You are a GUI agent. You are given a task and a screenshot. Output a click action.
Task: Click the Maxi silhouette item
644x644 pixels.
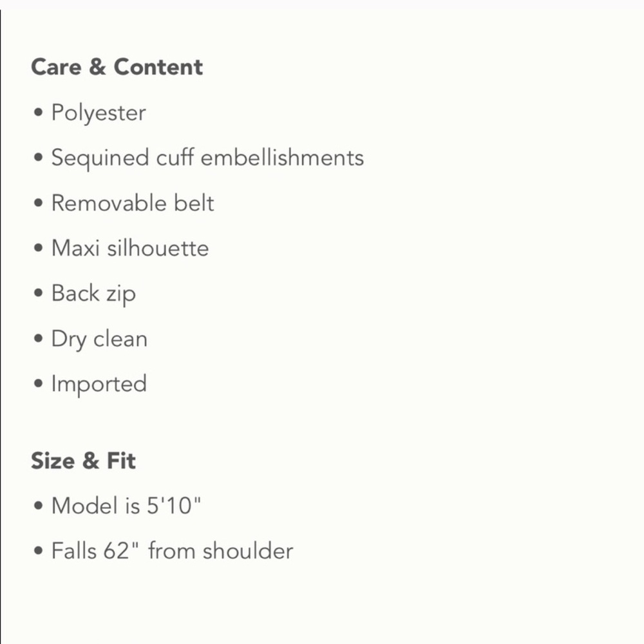click(130, 248)
